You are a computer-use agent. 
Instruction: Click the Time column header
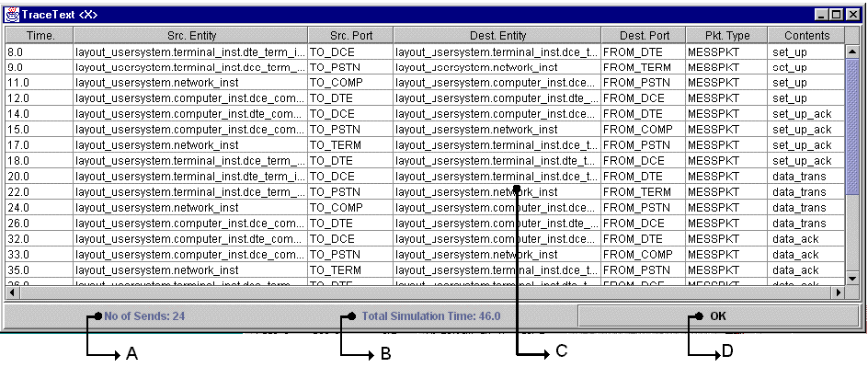coord(40,36)
